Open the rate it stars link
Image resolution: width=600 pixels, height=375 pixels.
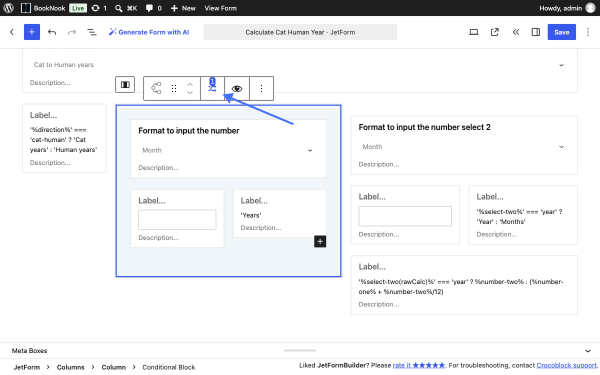[x=419, y=365]
